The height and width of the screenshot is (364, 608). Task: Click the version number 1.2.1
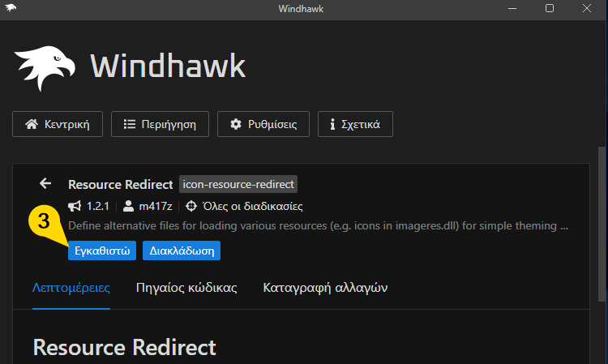(98, 206)
